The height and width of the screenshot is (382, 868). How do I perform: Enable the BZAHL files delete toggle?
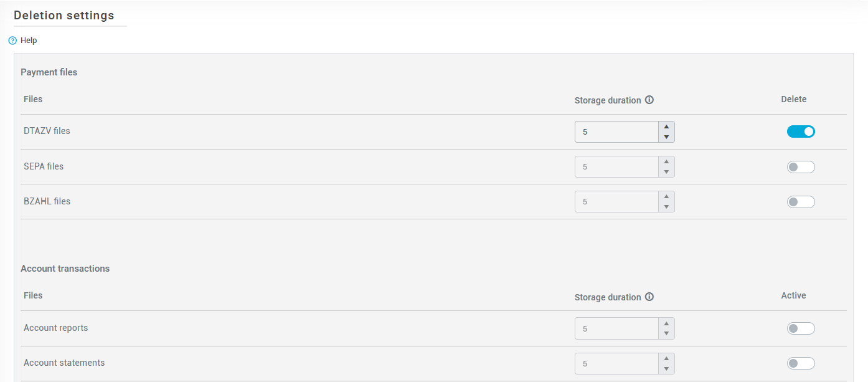pos(801,202)
